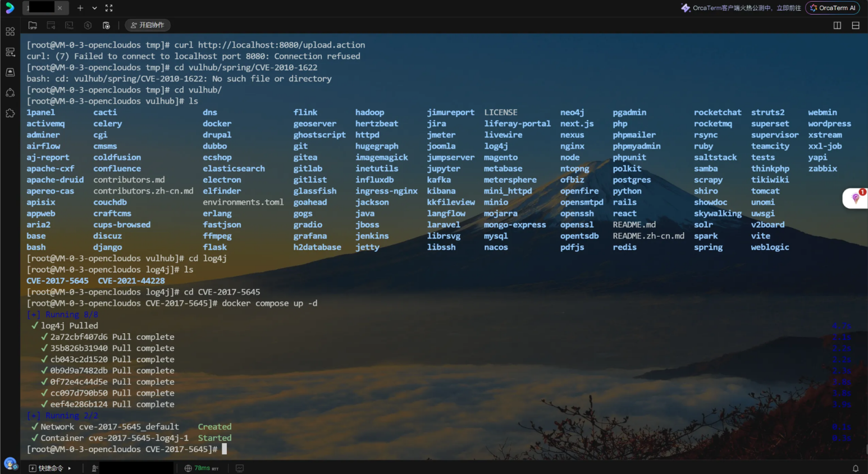
Task: Expand the session tab dropdown arrow
Action: 94,8
